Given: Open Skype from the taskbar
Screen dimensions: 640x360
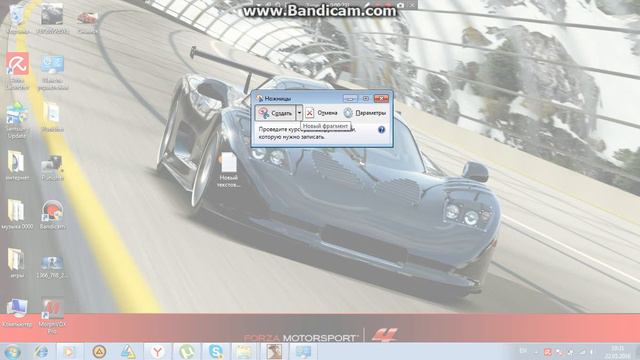Looking at the screenshot, I should [x=216, y=351].
